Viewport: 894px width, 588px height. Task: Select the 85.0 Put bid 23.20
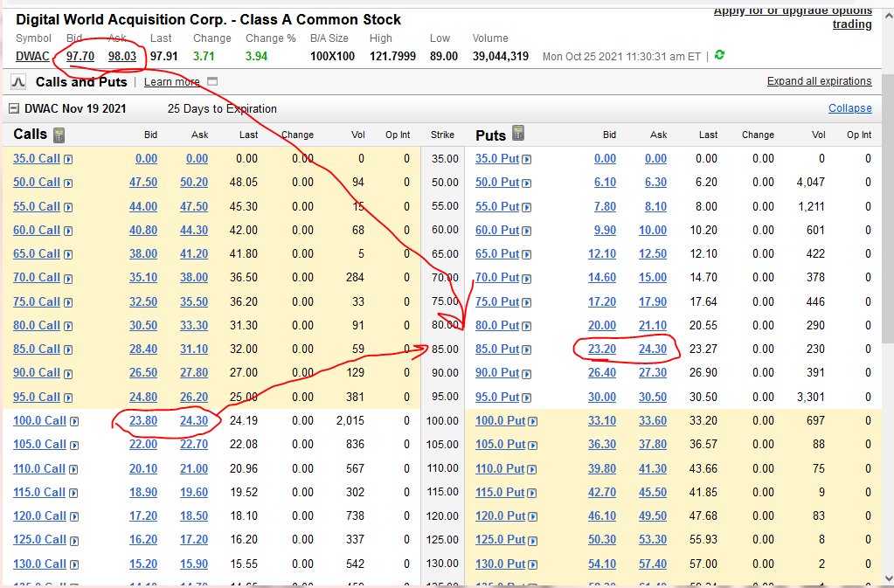tap(602, 349)
